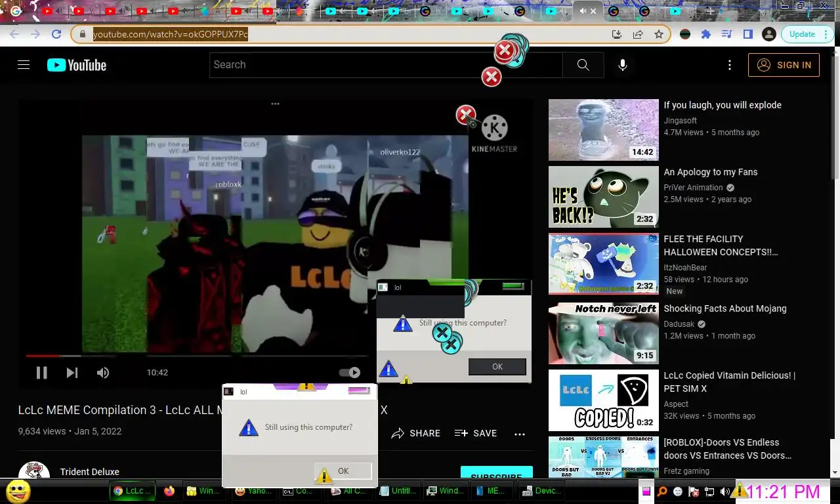
Task: Switch to the Chrome LcLc taskbar item
Action: pos(133,491)
